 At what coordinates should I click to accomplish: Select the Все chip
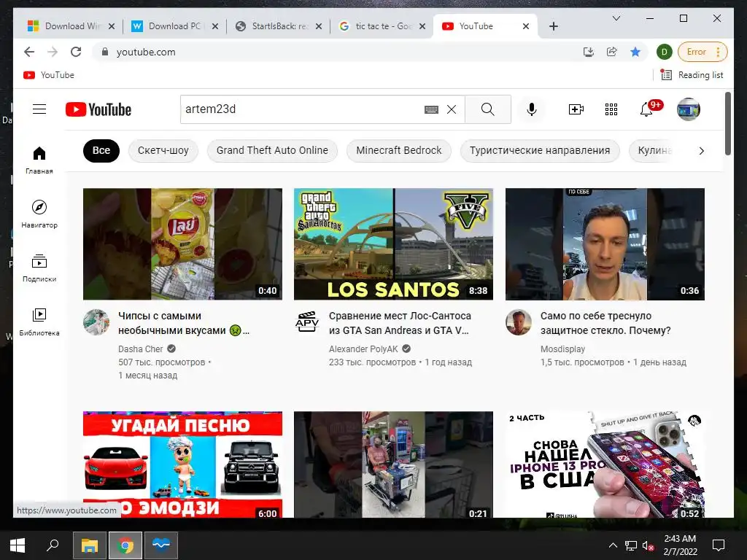click(x=101, y=150)
